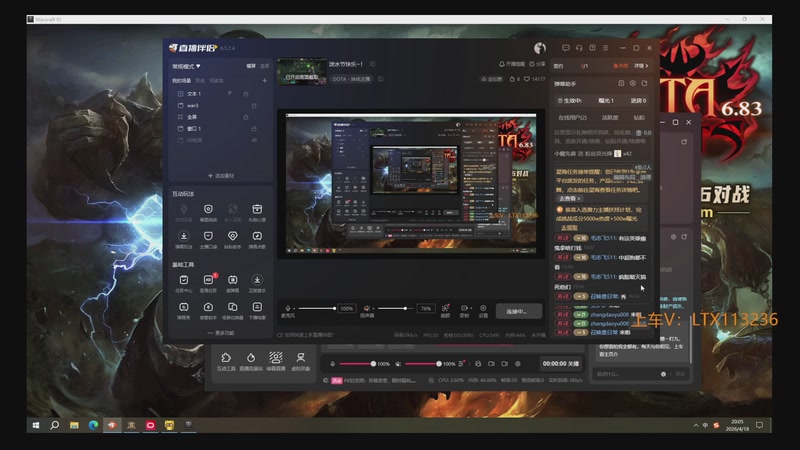This screenshot has height=450, width=800.
Task: Open the 弹幕秀 tool icon
Action: click(184, 307)
